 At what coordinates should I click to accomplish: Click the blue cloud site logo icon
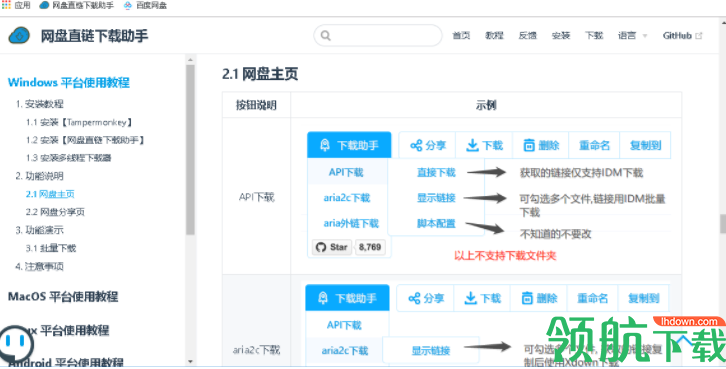(x=19, y=36)
